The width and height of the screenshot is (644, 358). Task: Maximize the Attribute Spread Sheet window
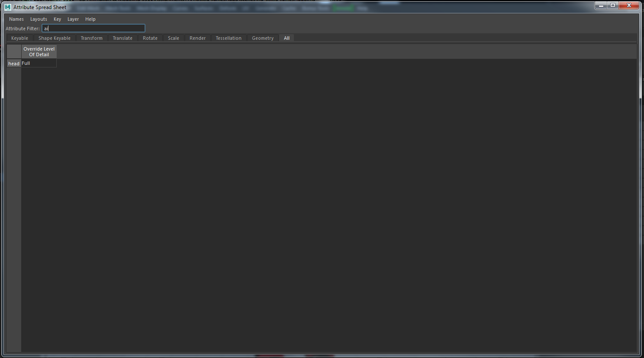(613, 6)
